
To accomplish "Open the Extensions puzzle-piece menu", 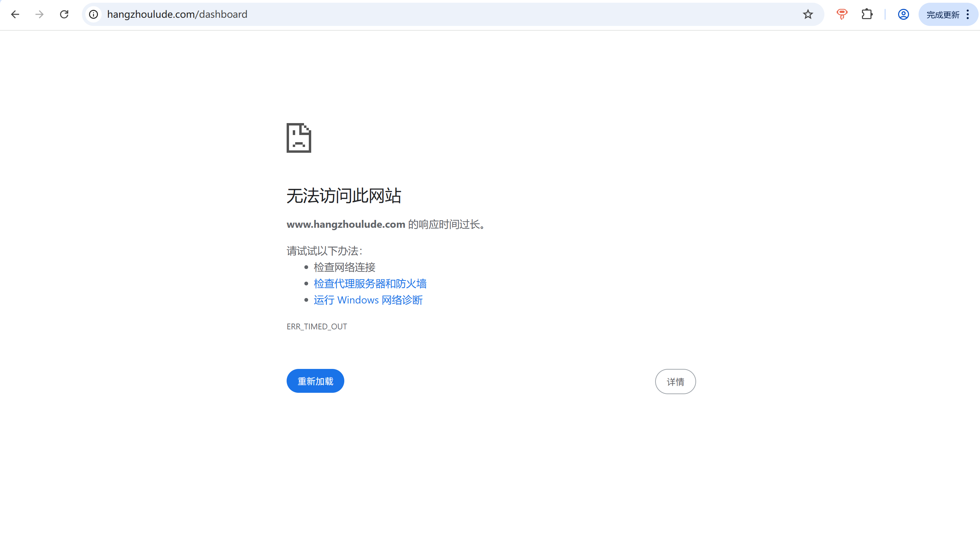I will (x=867, y=14).
